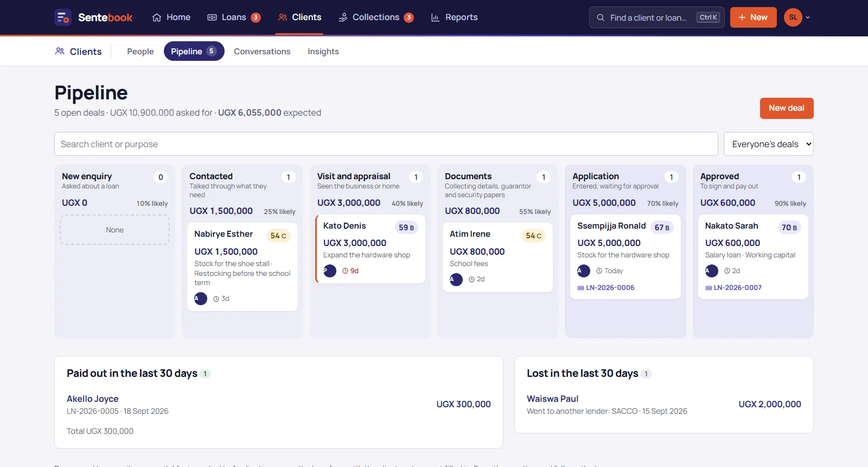Screen dimensions: 868x467
Task: Click the 54 C score on Nabirye Esther
Action: [x=278, y=236]
